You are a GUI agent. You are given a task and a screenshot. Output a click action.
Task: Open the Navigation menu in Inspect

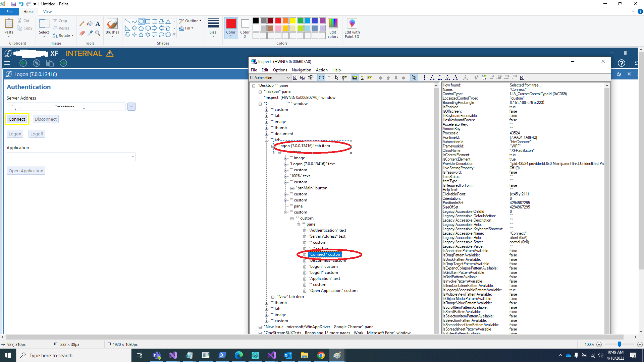301,70
